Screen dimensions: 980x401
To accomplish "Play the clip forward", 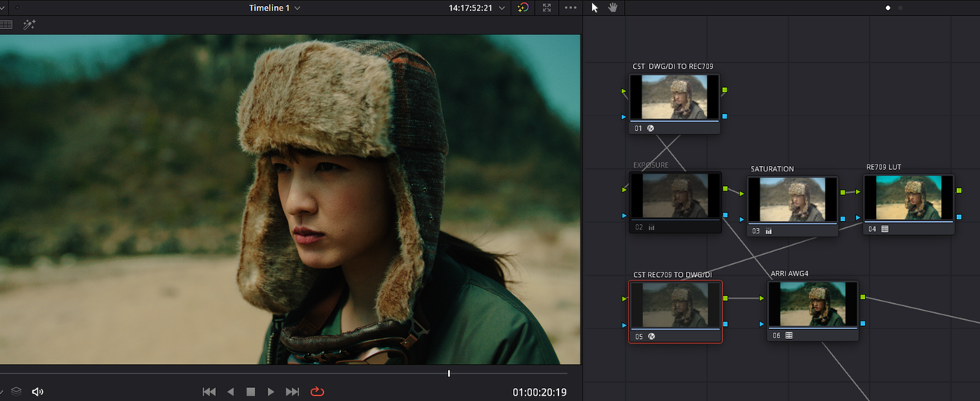I will pyautogui.click(x=271, y=392).
